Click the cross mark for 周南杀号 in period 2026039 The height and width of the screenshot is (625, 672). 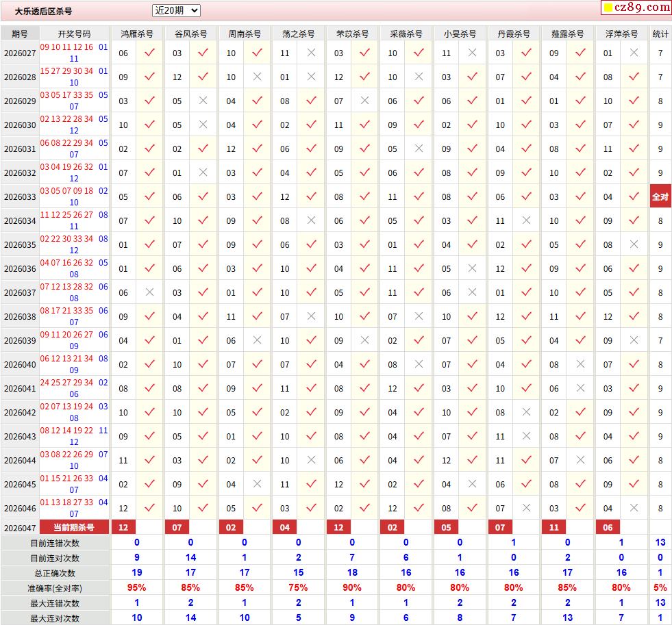tap(257, 340)
